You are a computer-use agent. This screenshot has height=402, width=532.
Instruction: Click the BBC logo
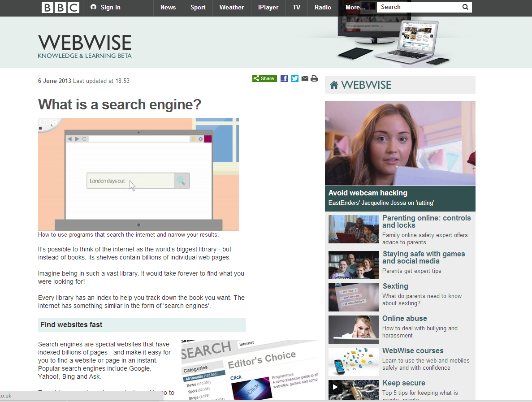[x=61, y=8]
